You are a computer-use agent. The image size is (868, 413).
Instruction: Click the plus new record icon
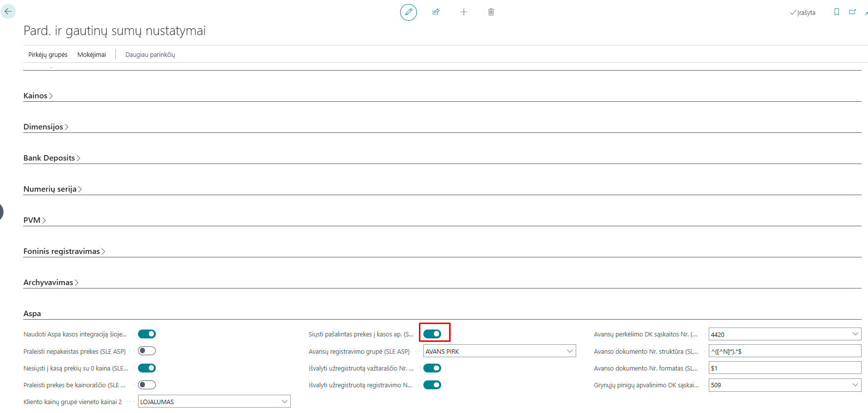(x=463, y=12)
